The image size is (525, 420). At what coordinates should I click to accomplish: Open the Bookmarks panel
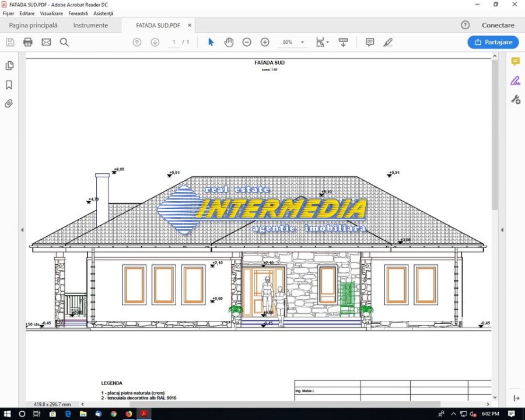coord(9,85)
